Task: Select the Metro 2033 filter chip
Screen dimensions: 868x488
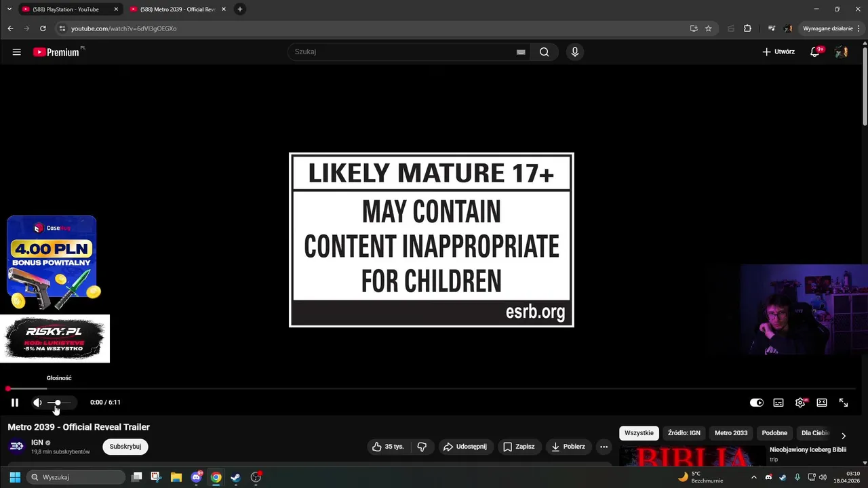Action: (x=731, y=433)
